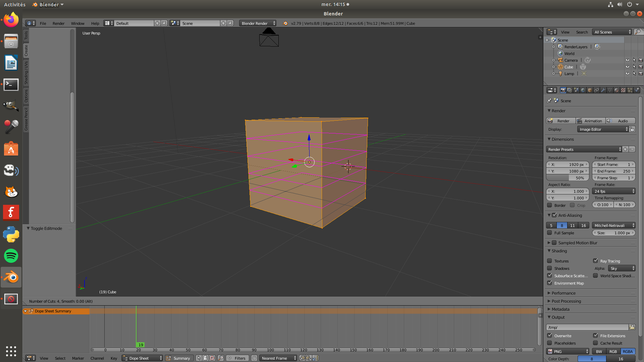Viewport: 644px width, 362px height.
Task: Open Spotify from the Ubuntu dock
Action: point(11,256)
